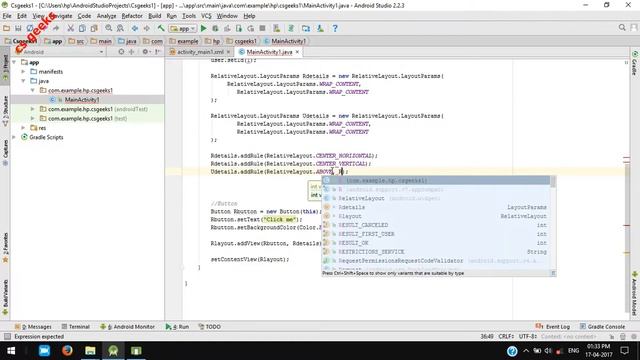Click the Paste icon in toolbar
Viewport: 640px width, 360px height.
coord(94,28)
